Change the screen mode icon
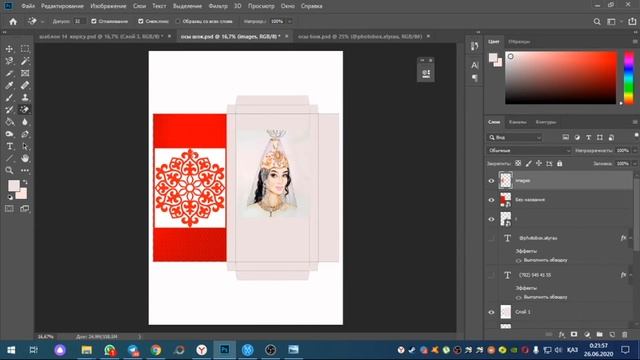 25,209
